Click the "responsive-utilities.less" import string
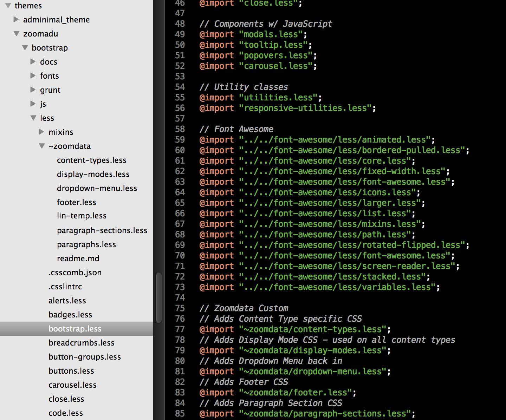The image size is (506, 420). pyautogui.click(x=305, y=108)
